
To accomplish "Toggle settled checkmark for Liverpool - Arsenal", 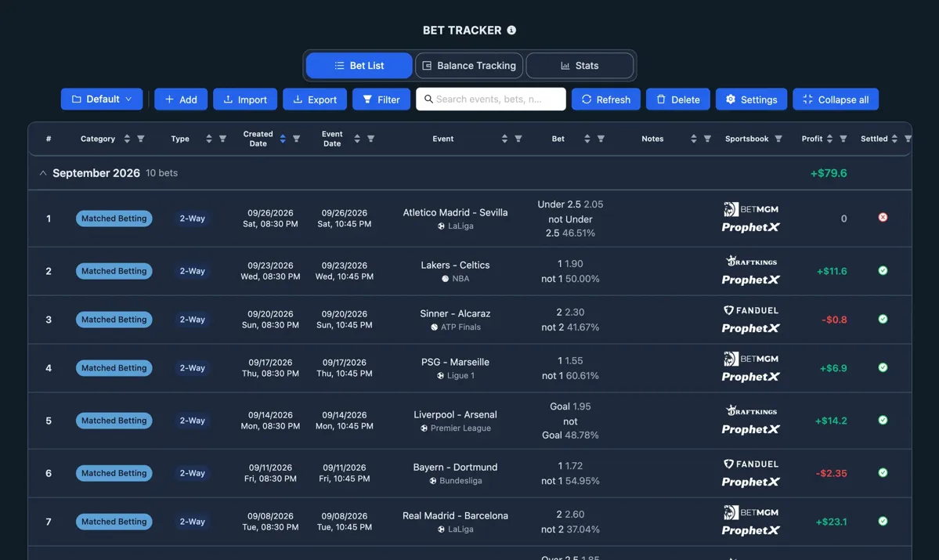I will click(x=883, y=421).
